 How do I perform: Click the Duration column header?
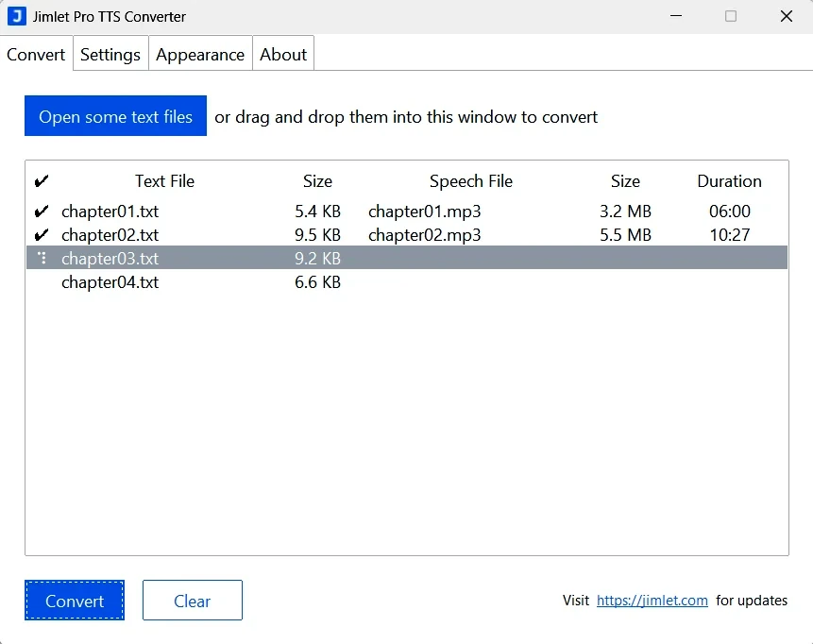[729, 180]
